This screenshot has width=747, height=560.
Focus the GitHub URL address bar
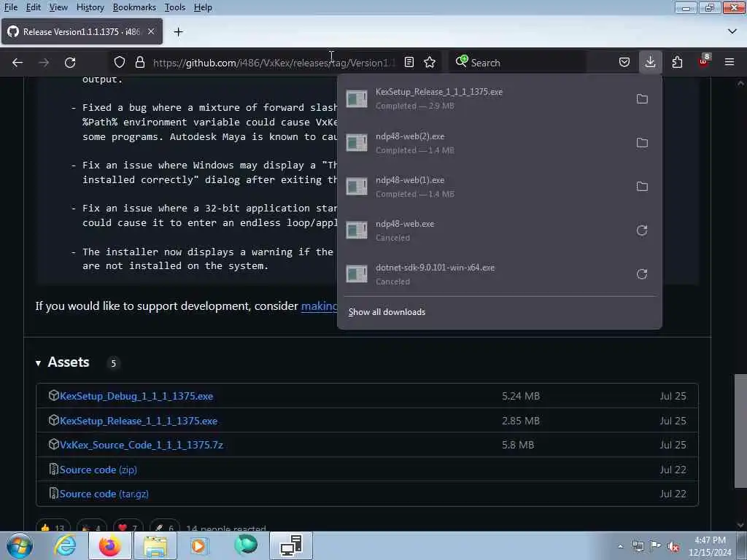[x=274, y=63]
